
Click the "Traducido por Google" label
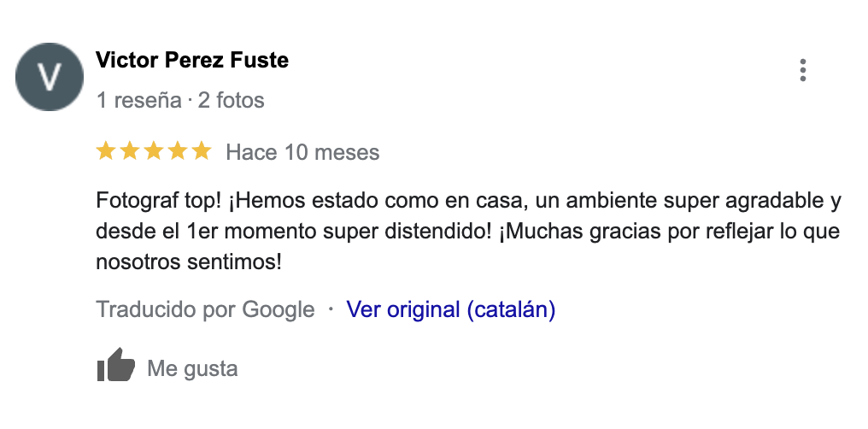coord(205,309)
